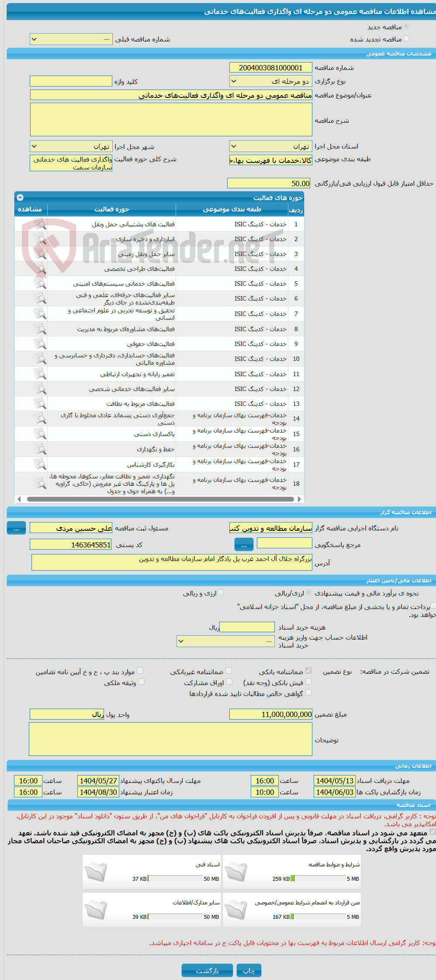Click مهلت دریافت اسناد date field

click(x=335, y=781)
